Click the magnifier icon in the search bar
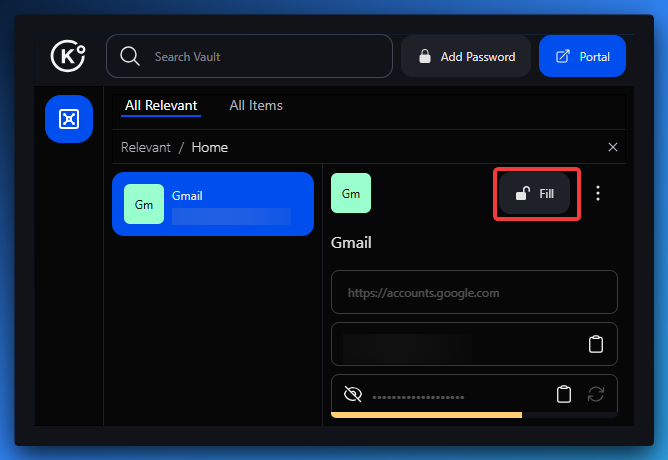Image resolution: width=668 pixels, height=460 pixels. pos(129,56)
